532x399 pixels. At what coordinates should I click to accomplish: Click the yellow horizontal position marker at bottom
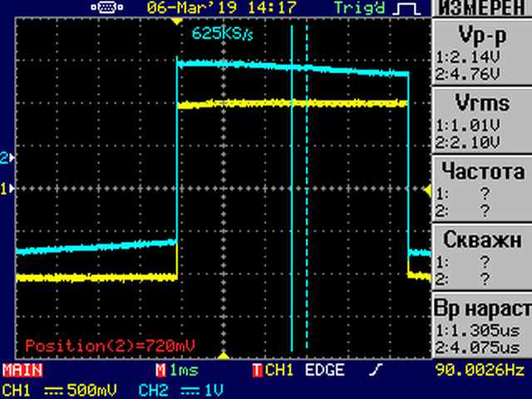coord(224,356)
